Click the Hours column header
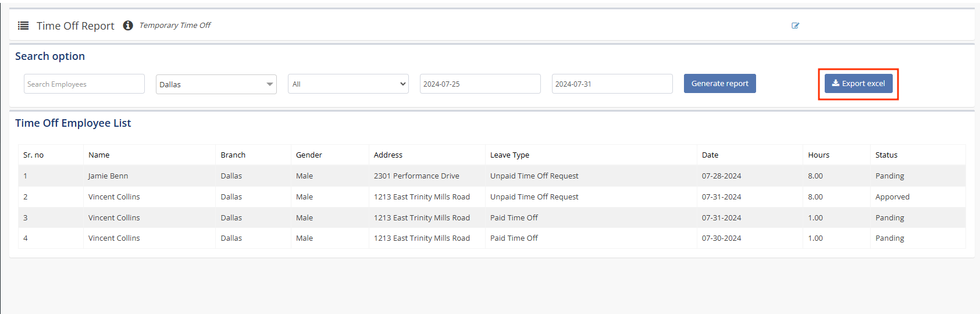 [818, 155]
